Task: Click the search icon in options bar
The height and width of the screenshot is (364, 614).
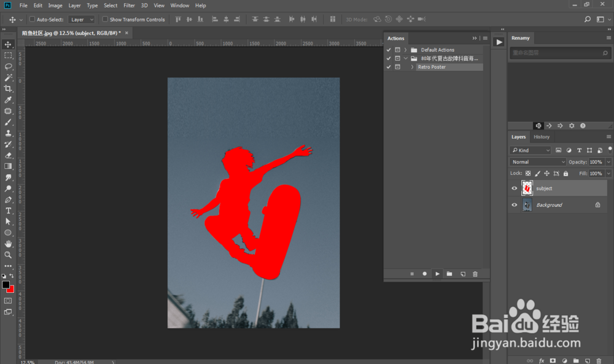Action: click(588, 19)
